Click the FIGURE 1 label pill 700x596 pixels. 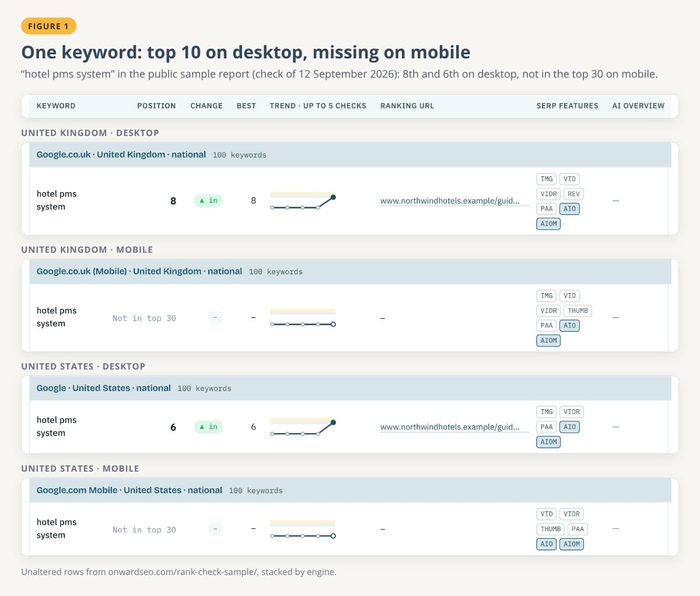48,26
